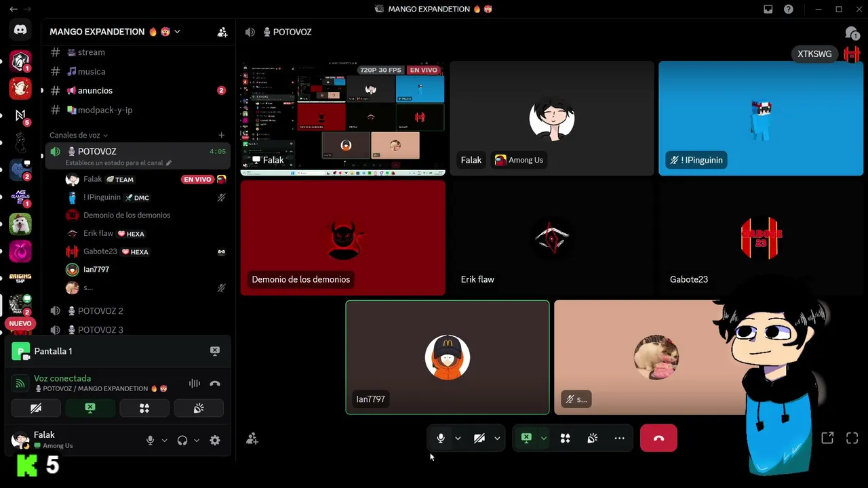Image resolution: width=868 pixels, height=488 pixels.
Task: Open the white dog server icon
Action: 20,224
